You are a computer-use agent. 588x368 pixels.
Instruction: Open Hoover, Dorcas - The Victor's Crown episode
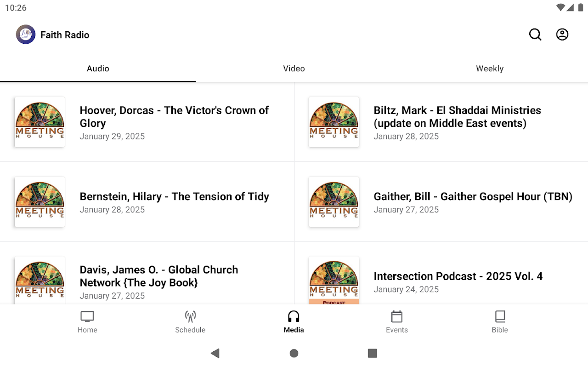(147, 122)
